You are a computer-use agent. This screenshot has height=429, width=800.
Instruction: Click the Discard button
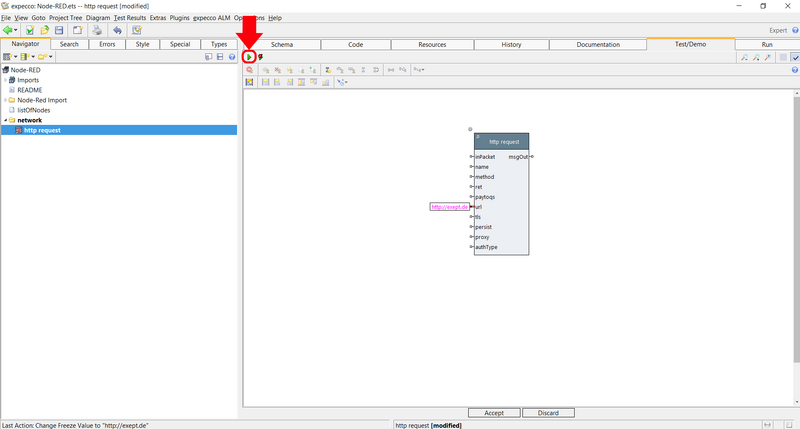tap(548, 413)
